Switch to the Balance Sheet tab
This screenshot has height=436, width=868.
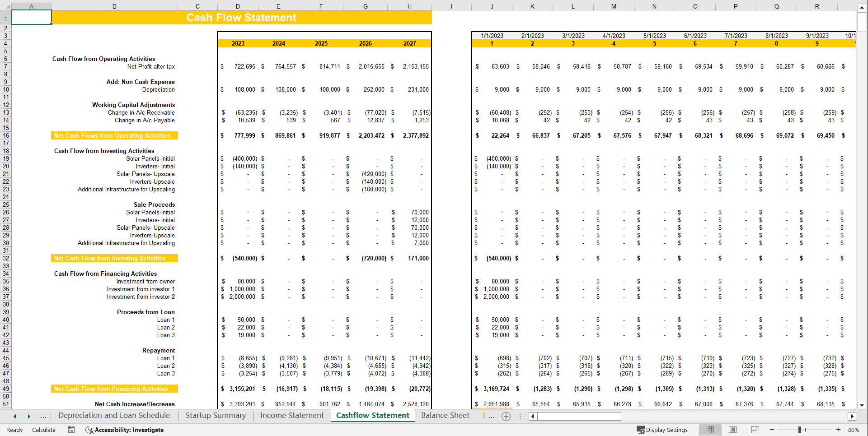coord(445,415)
